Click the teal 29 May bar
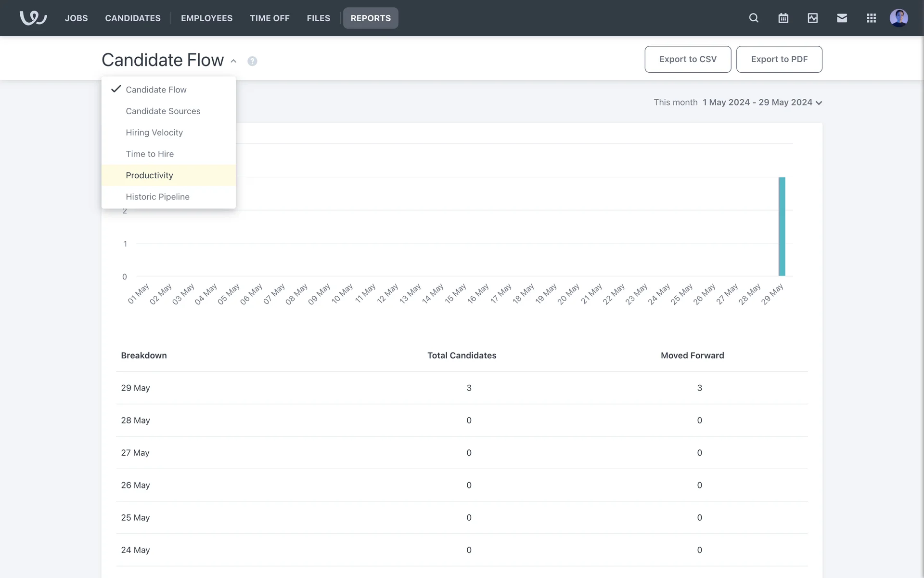 (782, 226)
